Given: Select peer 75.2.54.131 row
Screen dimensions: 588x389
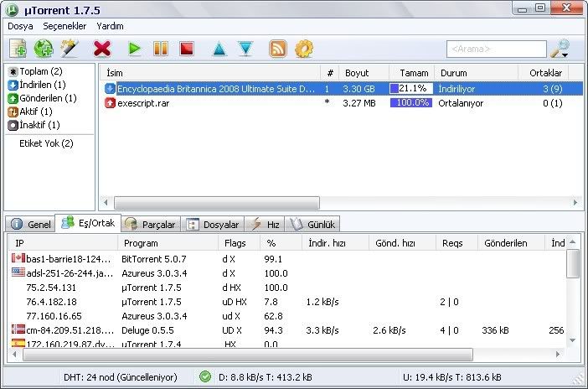Looking at the screenshot, I should (287, 288).
